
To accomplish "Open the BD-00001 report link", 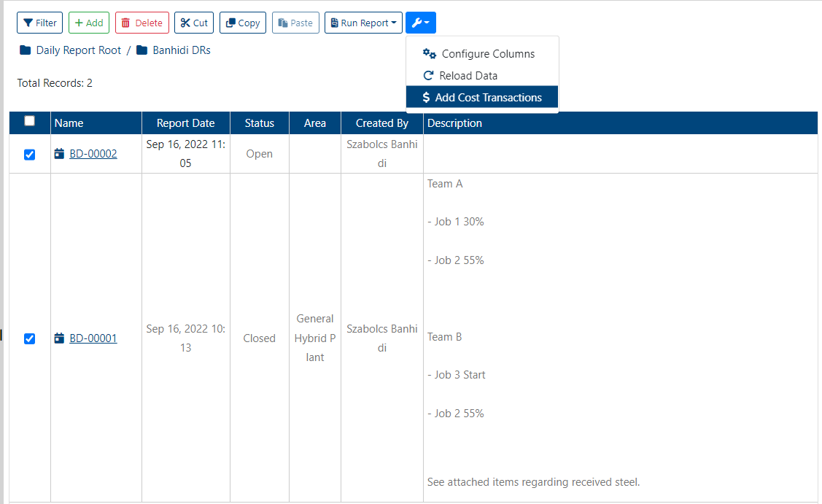I will tap(93, 338).
